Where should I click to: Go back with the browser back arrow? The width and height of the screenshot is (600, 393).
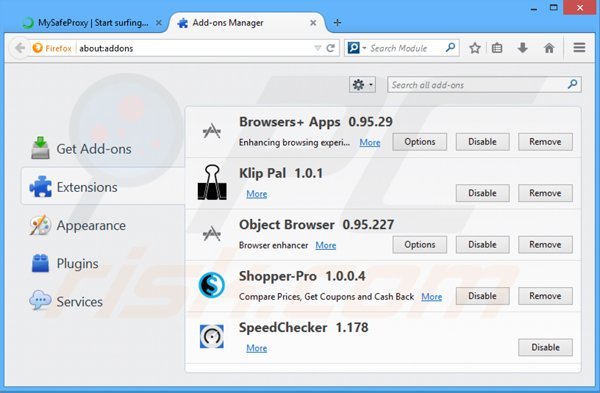pyautogui.click(x=19, y=48)
